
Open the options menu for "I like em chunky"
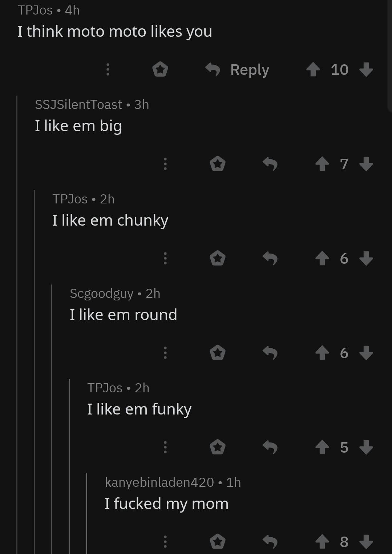tap(165, 258)
